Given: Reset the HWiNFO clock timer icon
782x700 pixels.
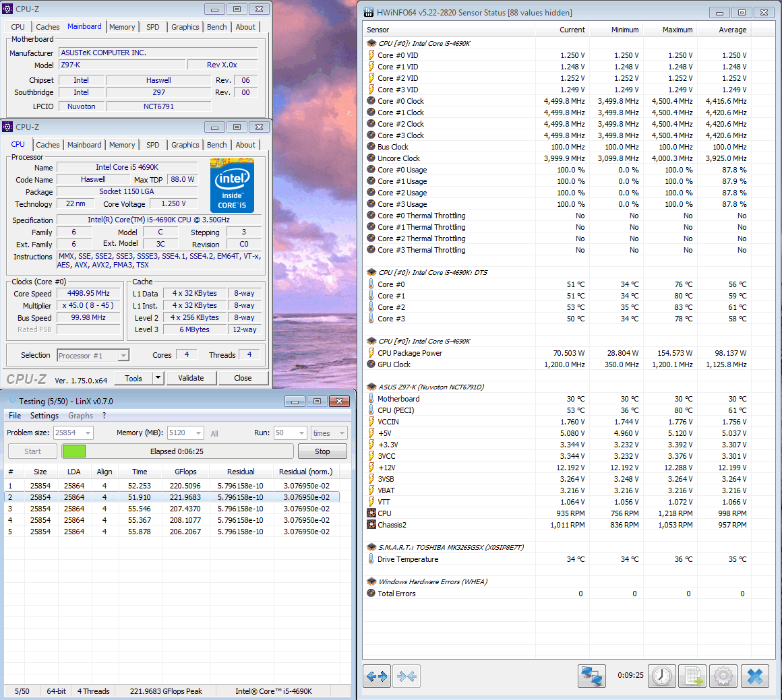Looking at the screenshot, I should (x=662, y=676).
